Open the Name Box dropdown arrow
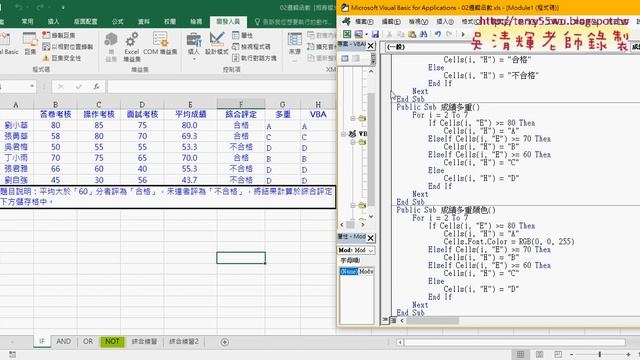The height and width of the screenshot is (360, 640). [32, 86]
